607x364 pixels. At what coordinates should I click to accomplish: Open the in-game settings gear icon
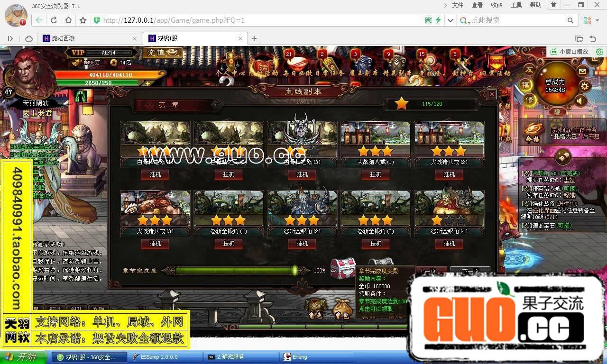[585, 86]
